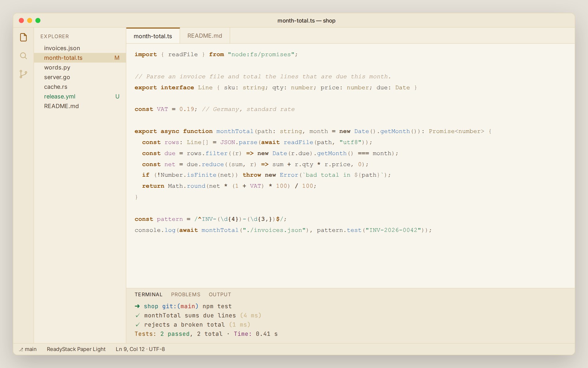Place cursor on the const VAT = 0.19 line
This screenshot has width=588, height=368.
pos(214,109)
